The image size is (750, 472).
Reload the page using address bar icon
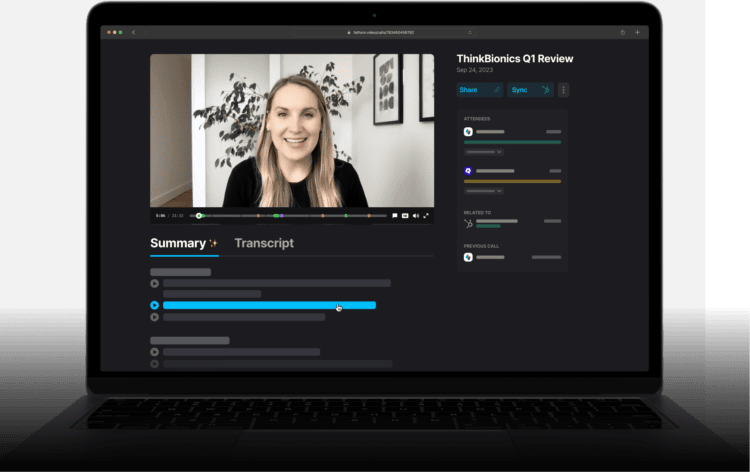pyautogui.click(x=470, y=33)
